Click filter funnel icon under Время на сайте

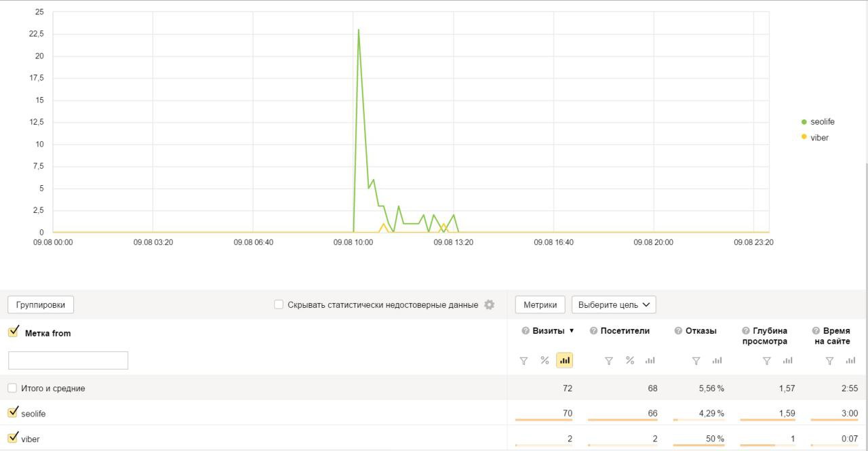[829, 361]
